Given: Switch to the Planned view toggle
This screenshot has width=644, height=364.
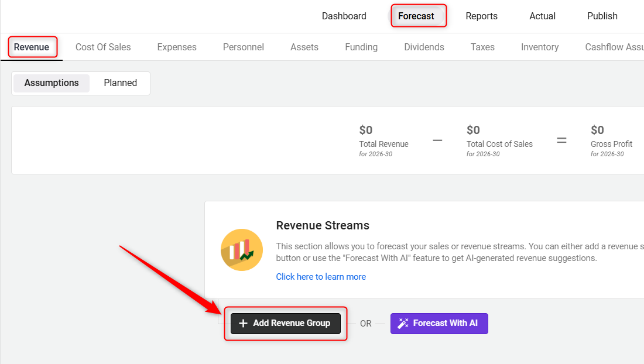Looking at the screenshot, I should 121,83.
